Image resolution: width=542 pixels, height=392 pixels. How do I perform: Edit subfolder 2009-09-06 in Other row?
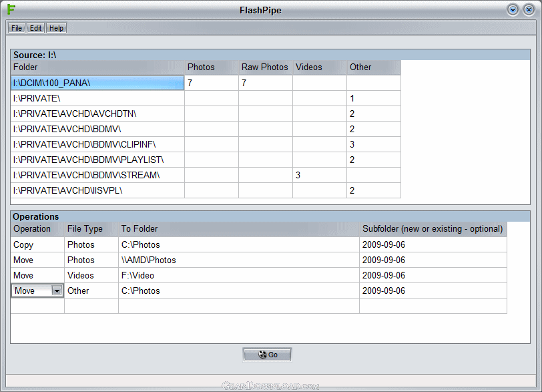coord(433,290)
